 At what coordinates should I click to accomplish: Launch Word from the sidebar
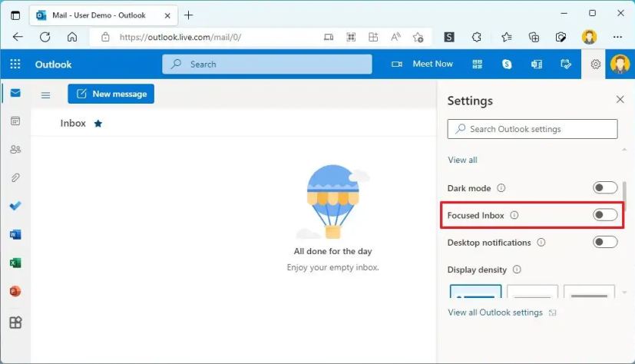click(15, 234)
